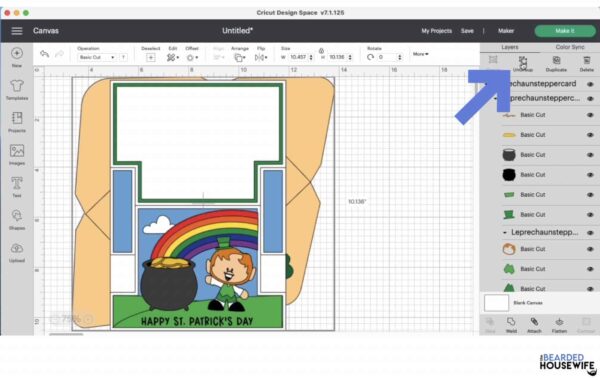Click the green Make It button

(x=565, y=31)
